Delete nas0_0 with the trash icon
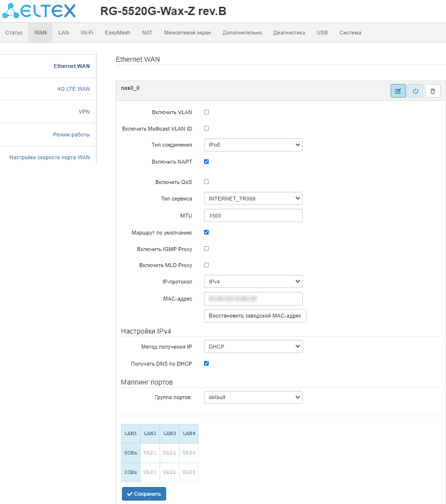 tap(432, 91)
